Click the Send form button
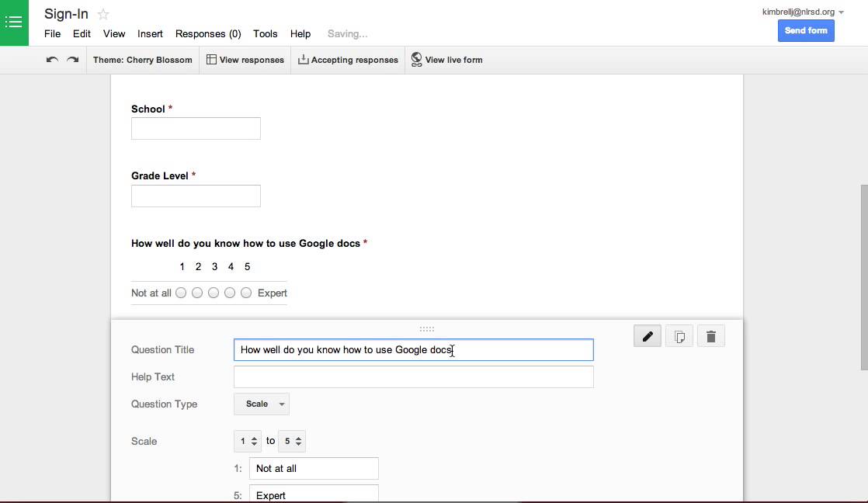This screenshot has height=503, width=868. pos(806,30)
